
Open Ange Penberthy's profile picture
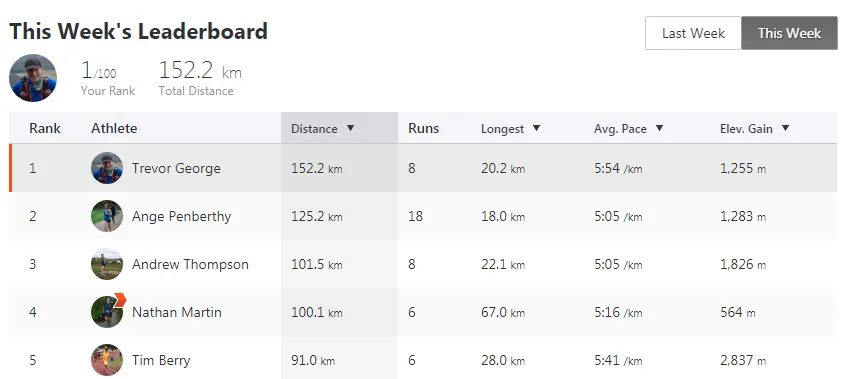107,216
